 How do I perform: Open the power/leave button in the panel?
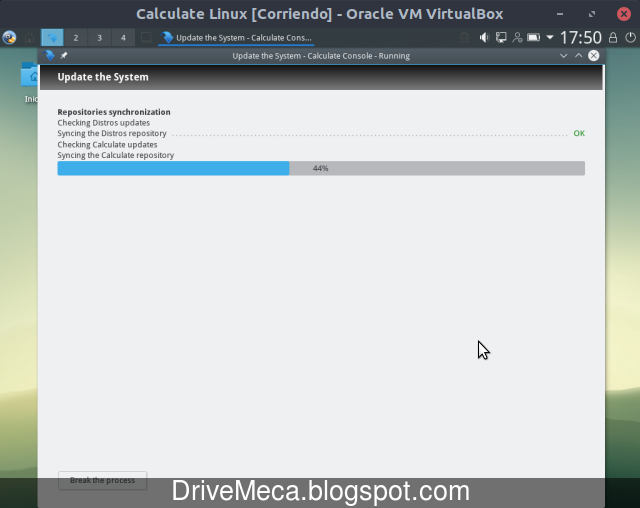pos(631,38)
